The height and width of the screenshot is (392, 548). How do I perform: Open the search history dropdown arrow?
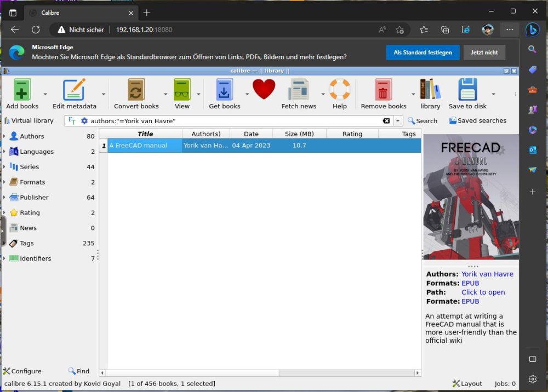pos(398,121)
